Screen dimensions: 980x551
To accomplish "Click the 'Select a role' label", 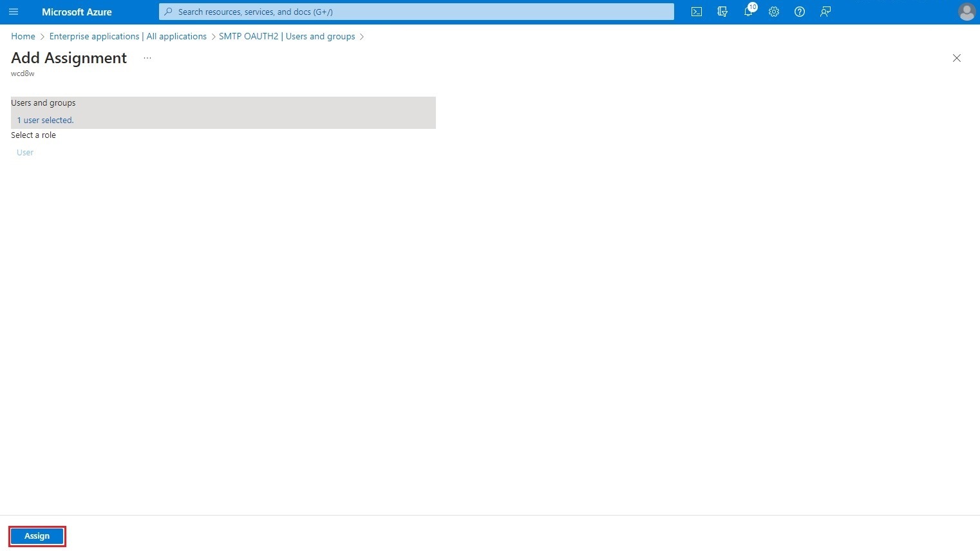I will 33,135.
